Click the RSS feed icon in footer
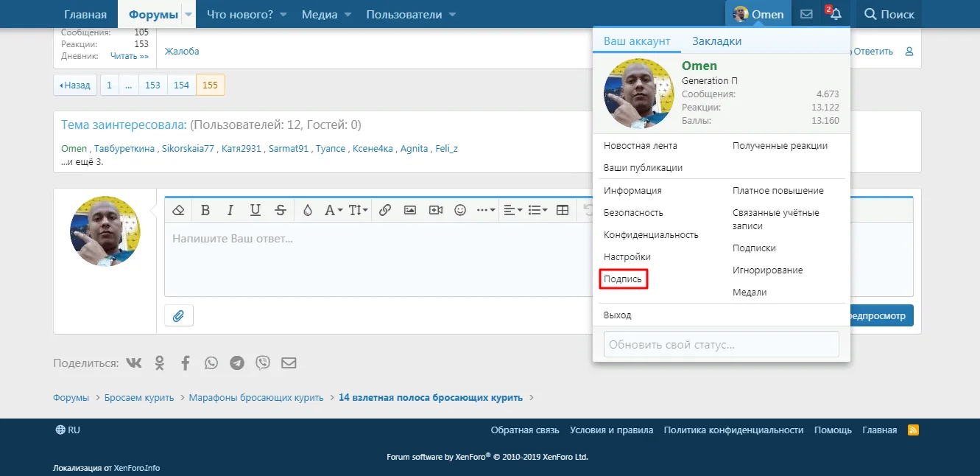 pos(913,430)
